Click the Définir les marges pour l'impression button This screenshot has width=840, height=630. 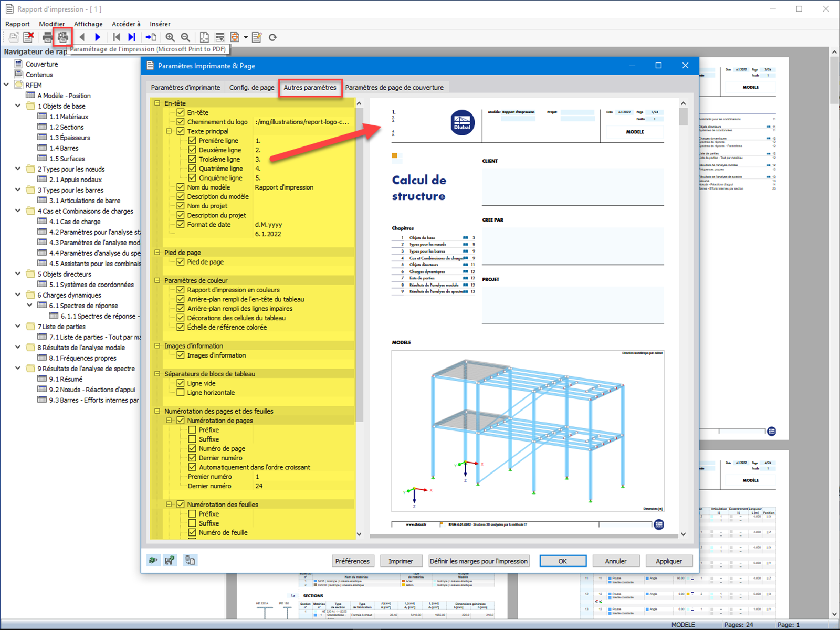pos(478,561)
